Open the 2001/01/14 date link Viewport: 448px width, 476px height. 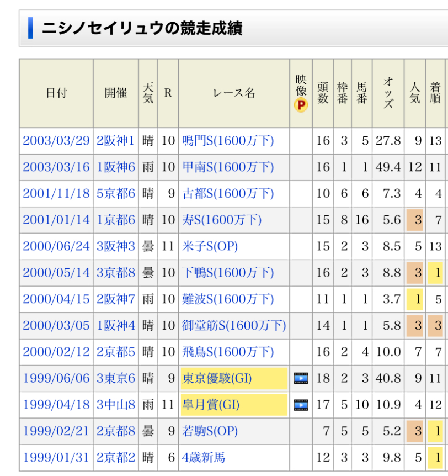[x=56, y=220]
